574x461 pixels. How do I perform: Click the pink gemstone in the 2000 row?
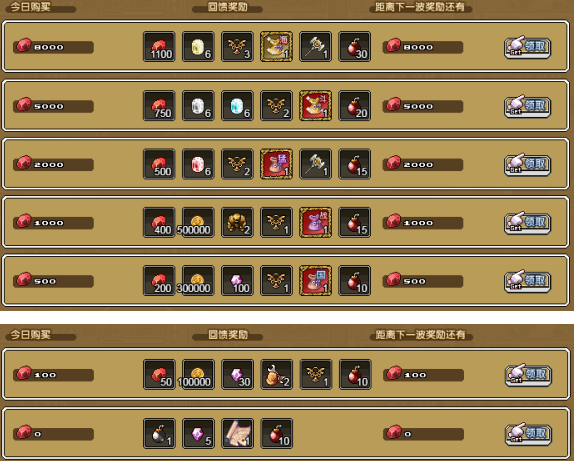click(198, 164)
